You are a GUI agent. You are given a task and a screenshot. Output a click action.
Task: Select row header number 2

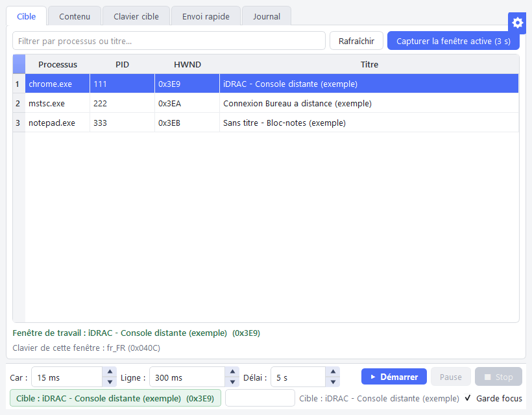point(19,103)
